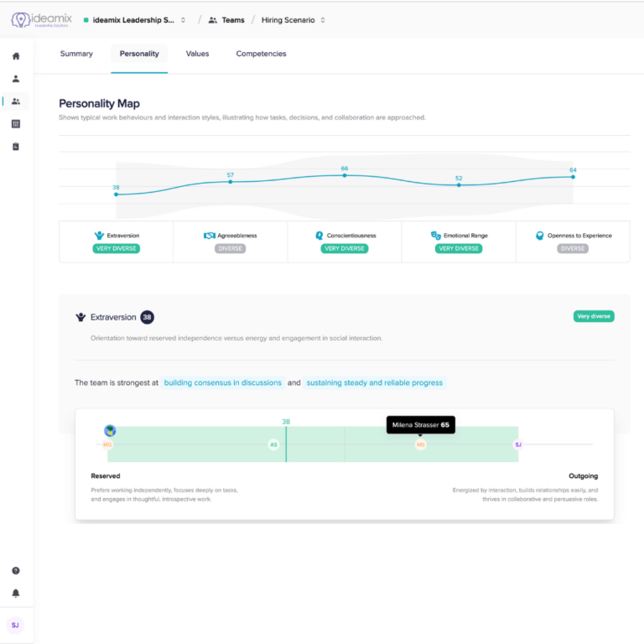Open the Competencies tab
Image resolution: width=644 pixels, height=644 pixels.
click(261, 54)
